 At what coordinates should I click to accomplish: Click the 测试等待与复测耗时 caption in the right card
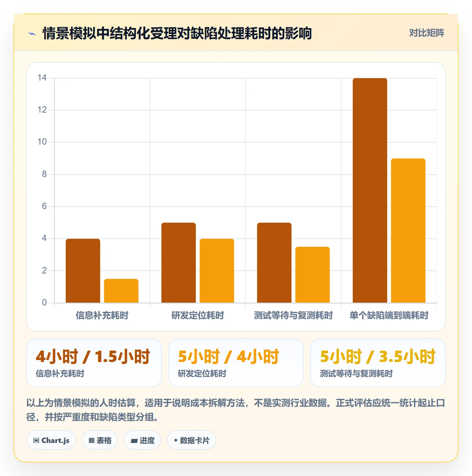356,374
